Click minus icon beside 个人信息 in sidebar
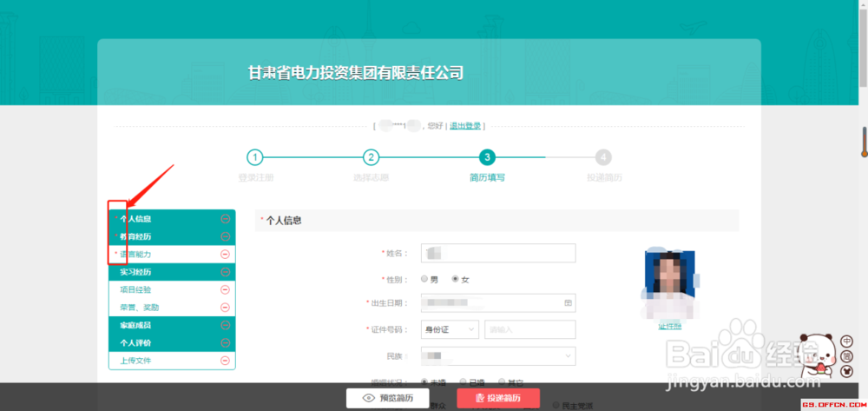868x411 pixels. click(226, 219)
